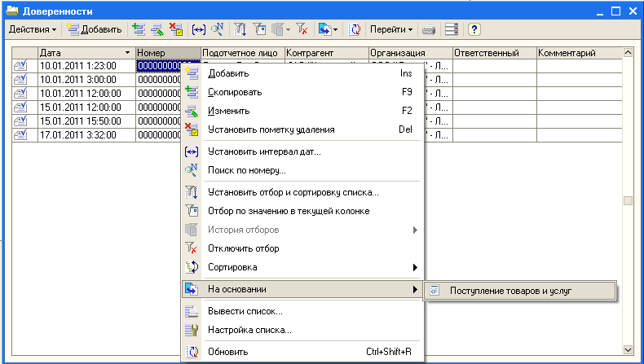The height and width of the screenshot is (364, 644).
Task: Click the Добавить button in toolbar
Action: pos(94,29)
